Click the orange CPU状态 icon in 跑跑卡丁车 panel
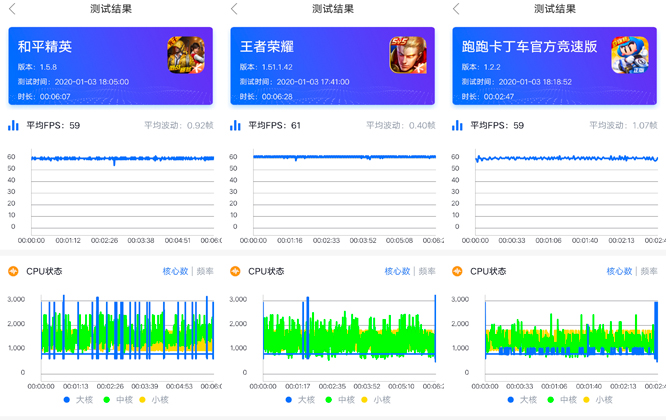Screen dimensions: 670x420 [457, 271]
